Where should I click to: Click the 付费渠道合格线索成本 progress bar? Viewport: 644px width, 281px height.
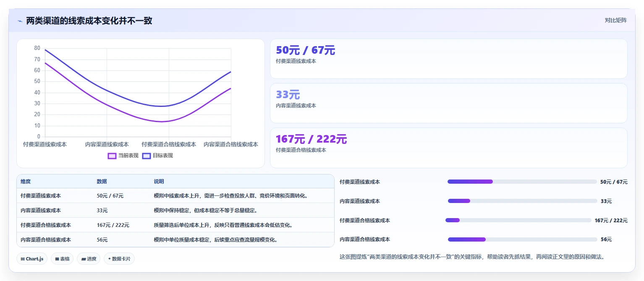click(x=518, y=220)
